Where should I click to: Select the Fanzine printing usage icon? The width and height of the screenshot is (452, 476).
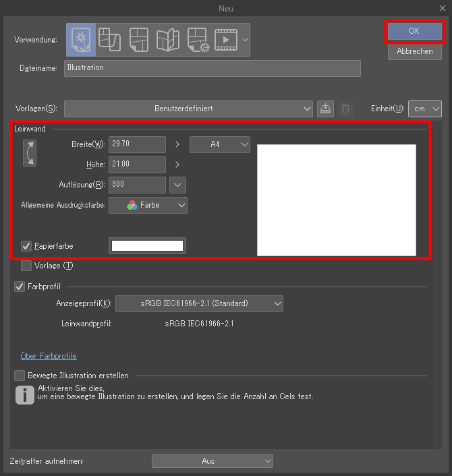point(168,40)
